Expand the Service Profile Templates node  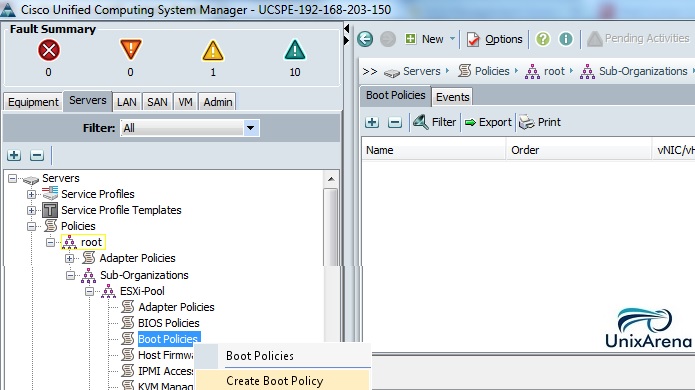point(31,210)
